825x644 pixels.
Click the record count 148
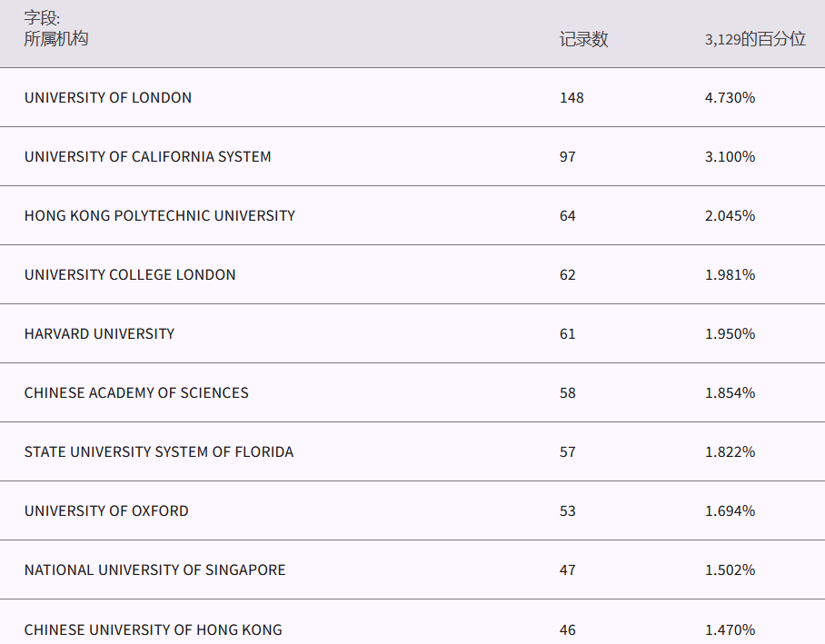point(572,98)
